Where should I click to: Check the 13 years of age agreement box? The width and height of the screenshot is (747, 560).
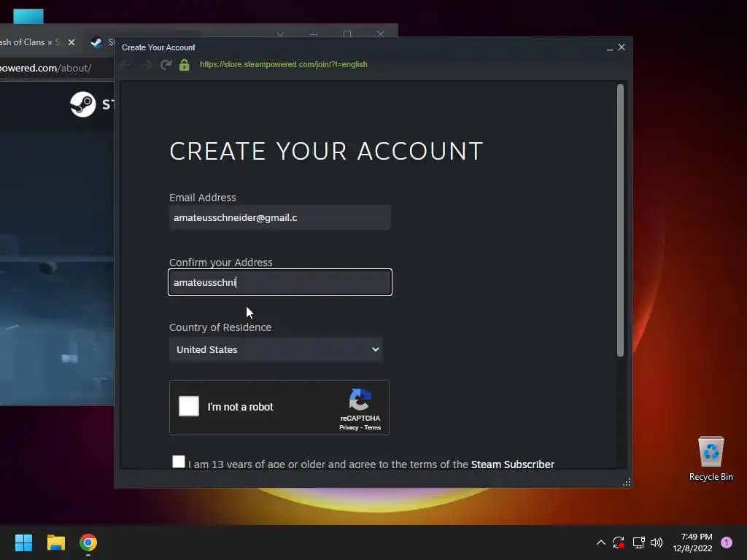point(179,462)
